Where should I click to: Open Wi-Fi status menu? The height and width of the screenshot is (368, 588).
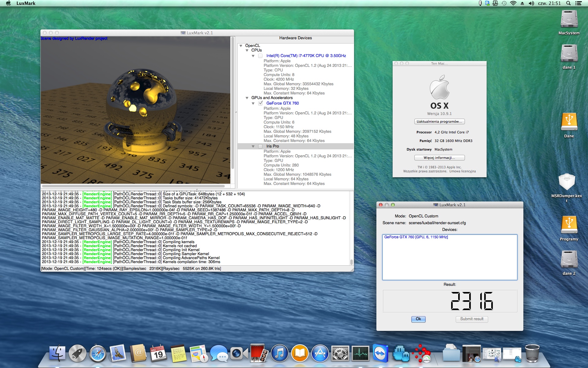[513, 3]
